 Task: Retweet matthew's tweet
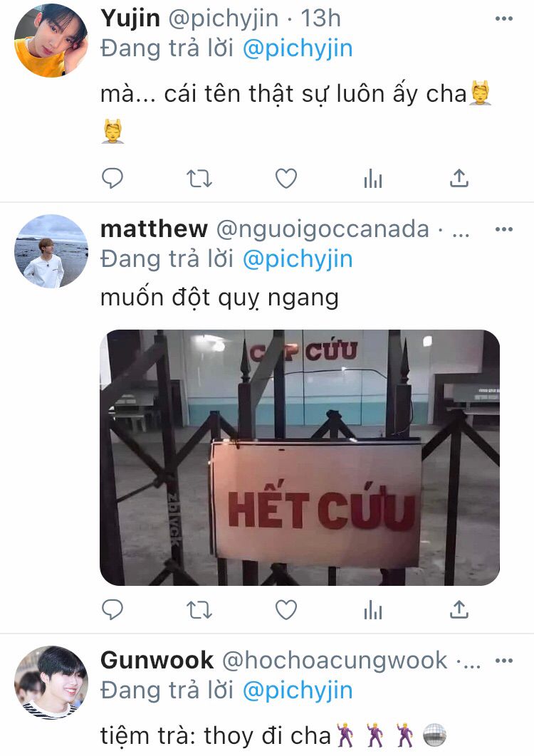click(x=199, y=610)
